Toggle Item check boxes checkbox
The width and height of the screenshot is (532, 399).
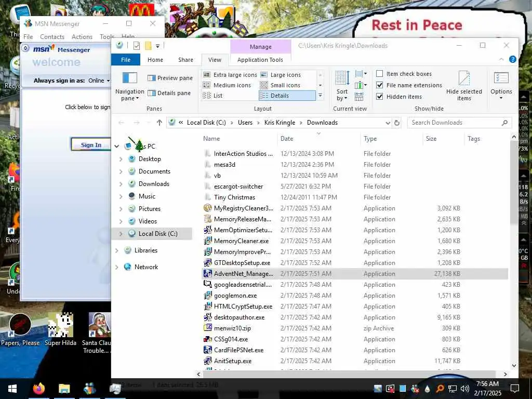[x=380, y=74]
